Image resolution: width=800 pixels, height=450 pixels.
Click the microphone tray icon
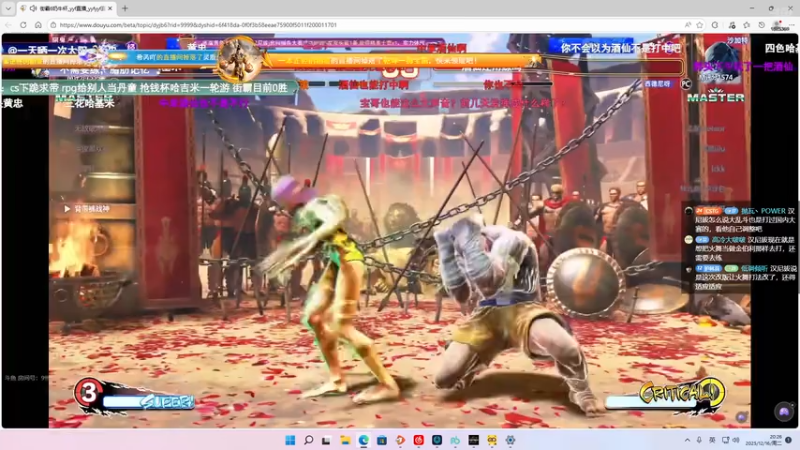coord(699,440)
